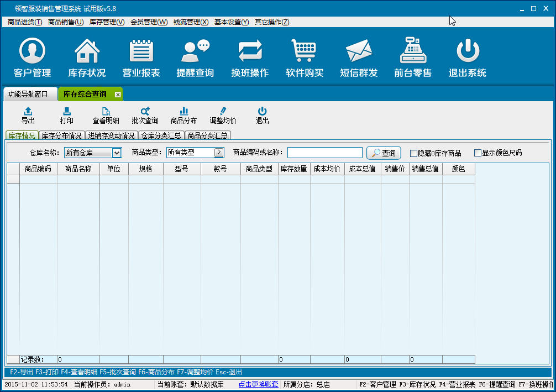
Task: Open 商品进货(T) menu
Action: pyautogui.click(x=25, y=22)
